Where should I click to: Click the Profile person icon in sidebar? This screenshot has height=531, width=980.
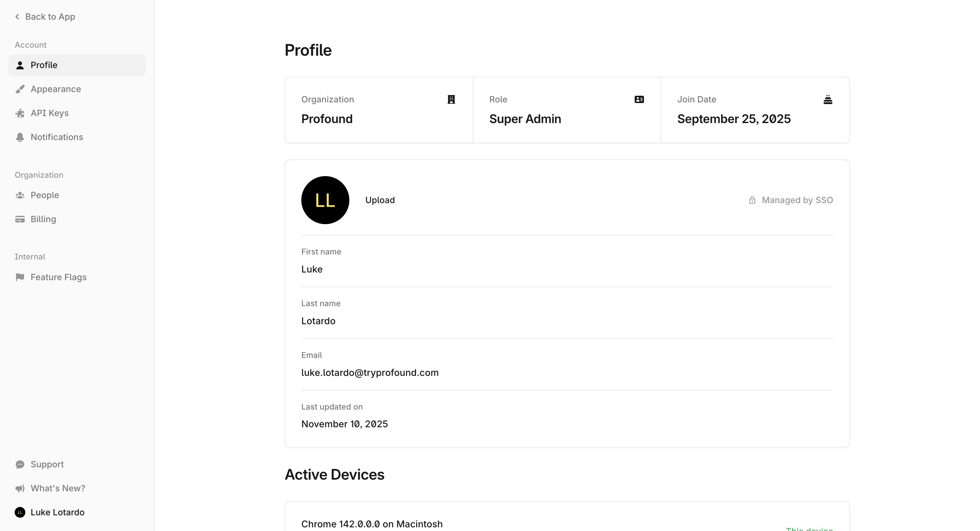[20, 65]
